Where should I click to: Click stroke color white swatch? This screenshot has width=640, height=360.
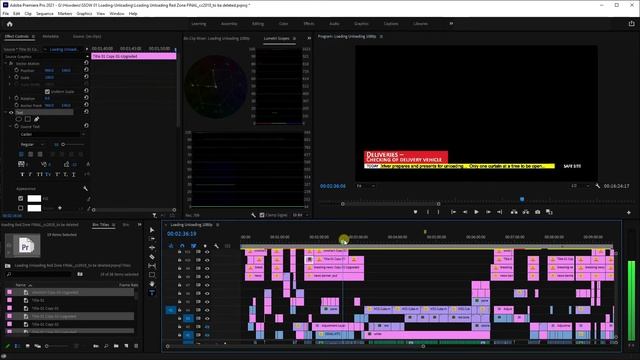[x=34, y=208]
